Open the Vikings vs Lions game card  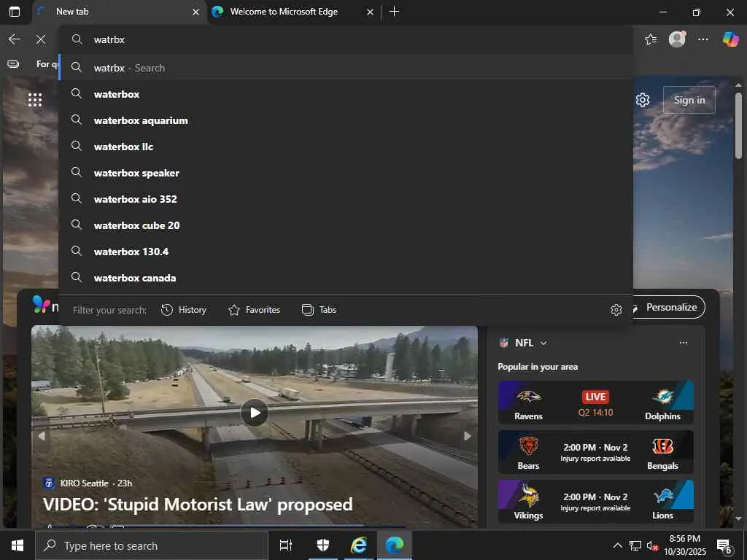tap(595, 502)
